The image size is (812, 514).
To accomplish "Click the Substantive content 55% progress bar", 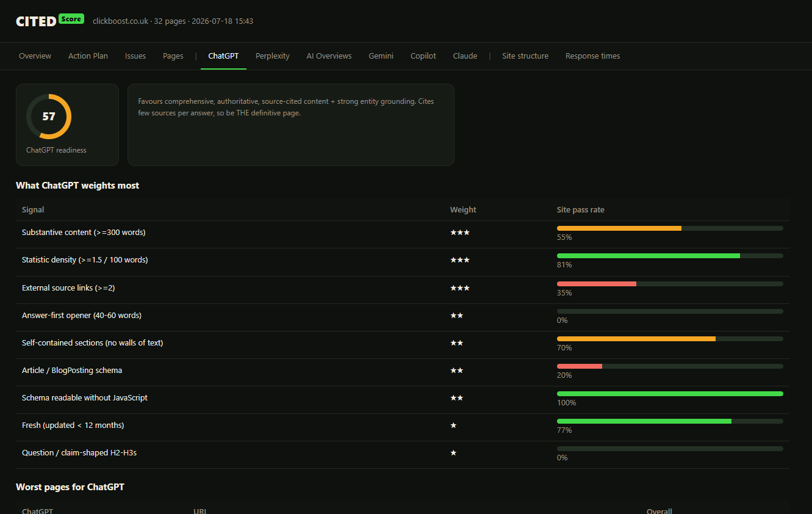I will (670, 228).
